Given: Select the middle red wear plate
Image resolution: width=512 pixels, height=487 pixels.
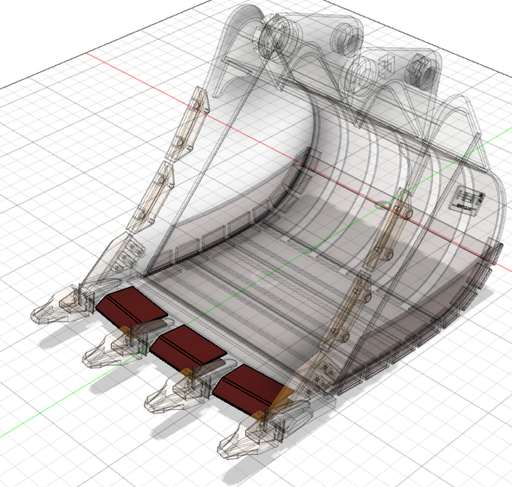Looking at the screenshot, I should point(188,345).
